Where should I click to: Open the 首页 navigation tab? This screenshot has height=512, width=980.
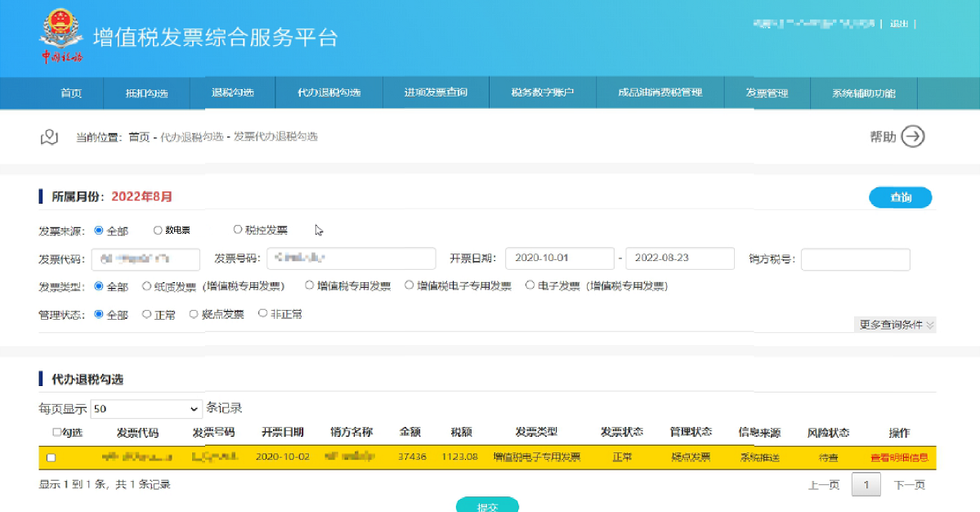[71, 93]
